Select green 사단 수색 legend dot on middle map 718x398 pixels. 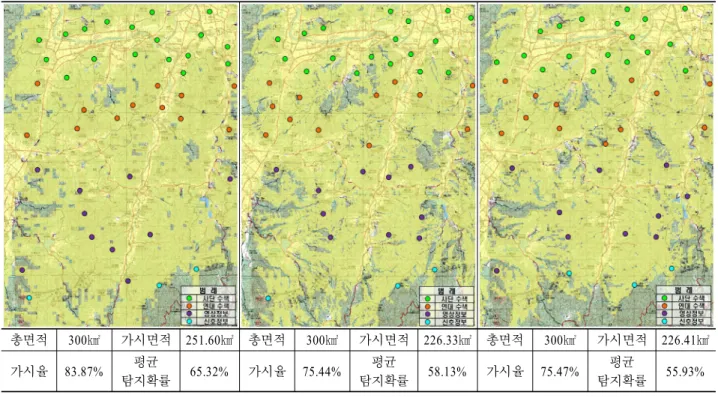pos(428,299)
